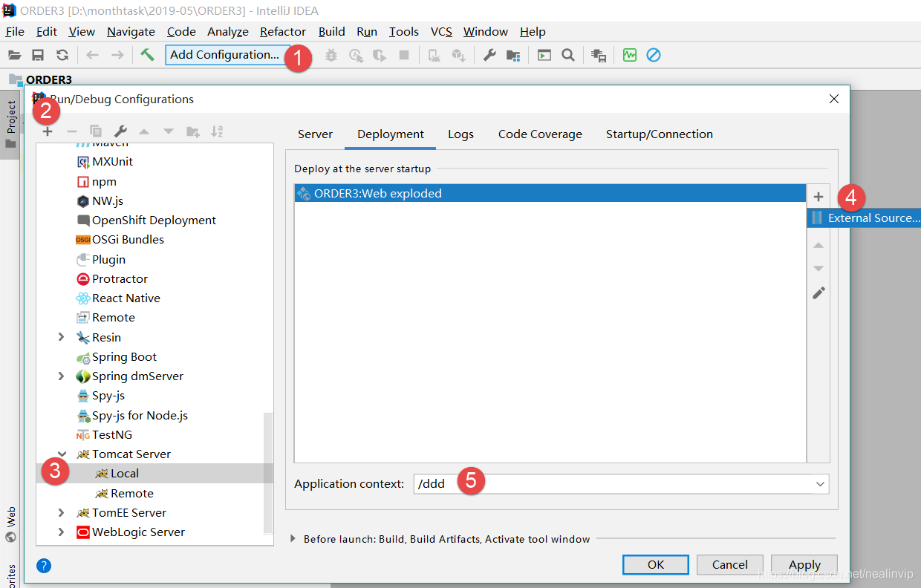
Task: Choose External Source from popup
Action: (x=864, y=218)
